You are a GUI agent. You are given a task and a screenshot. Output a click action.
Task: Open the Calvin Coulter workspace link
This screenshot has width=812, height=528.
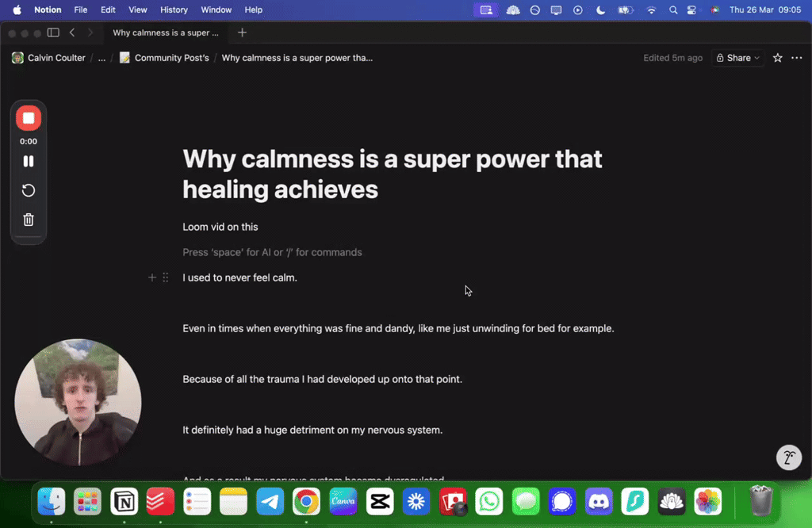click(56, 57)
